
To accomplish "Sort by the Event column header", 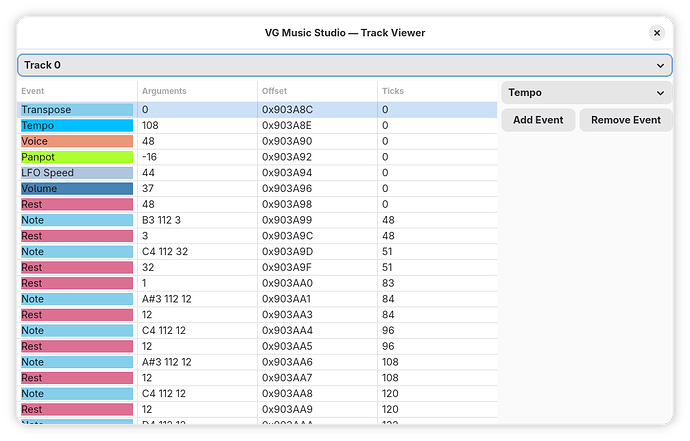I will click(77, 91).
